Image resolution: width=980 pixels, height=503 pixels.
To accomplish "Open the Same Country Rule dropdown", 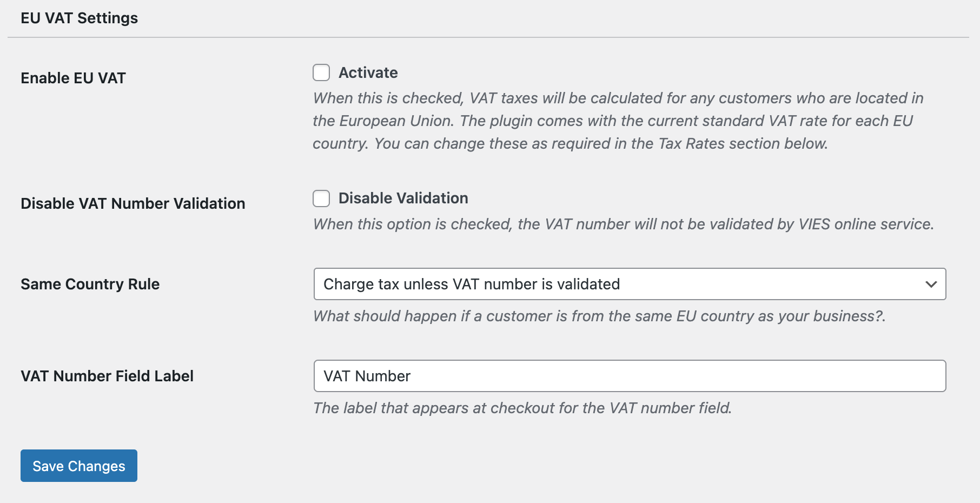I will pos(629,284).
